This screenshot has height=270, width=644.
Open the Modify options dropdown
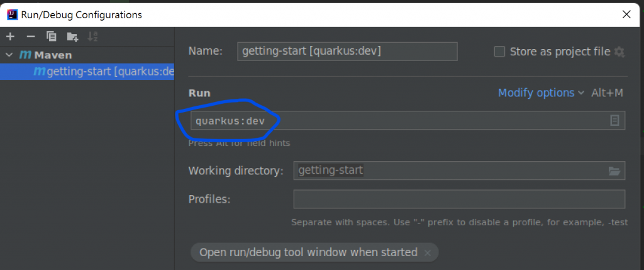(x=540, y=93)
